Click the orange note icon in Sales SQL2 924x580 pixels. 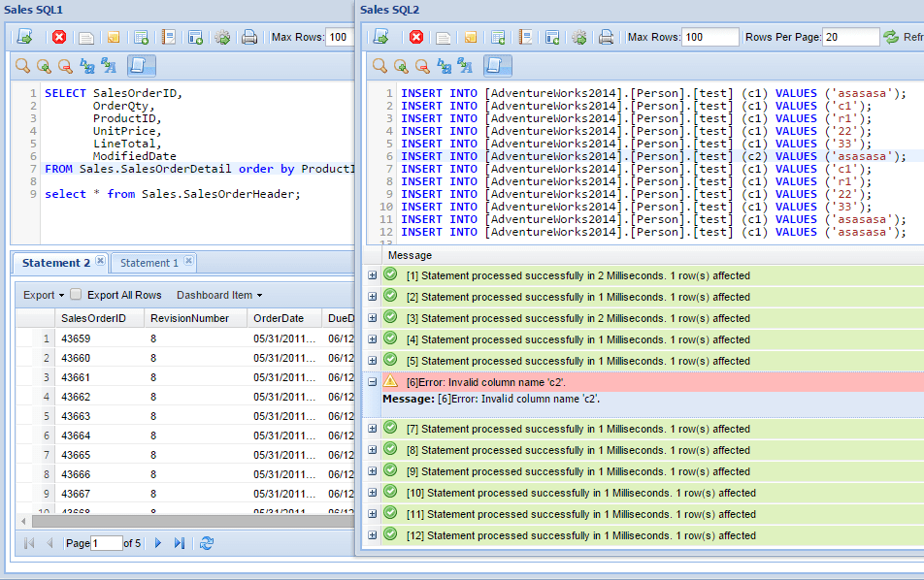pyautogui.click(x=470, y=38)
